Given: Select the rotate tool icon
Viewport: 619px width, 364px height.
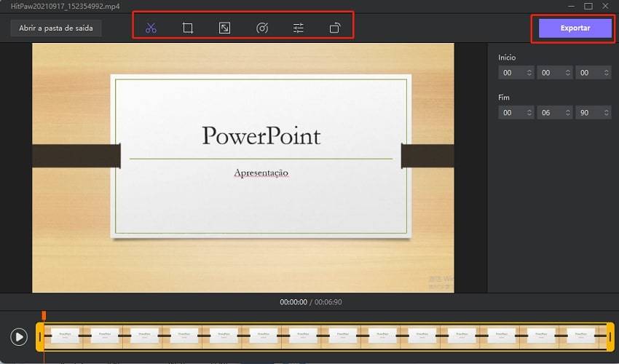Looking at the screenshot, I should pyautogui.click(x=335, y=28).
